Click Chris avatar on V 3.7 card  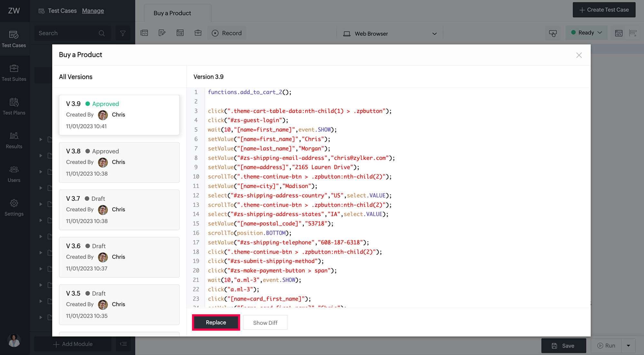(103, 210)
